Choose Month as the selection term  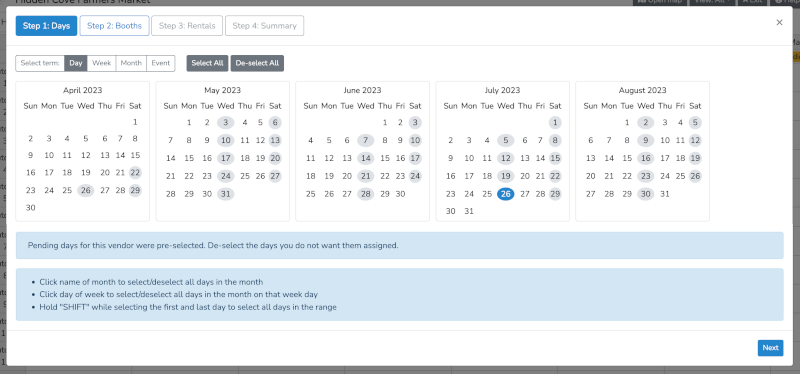coord(131,63)
